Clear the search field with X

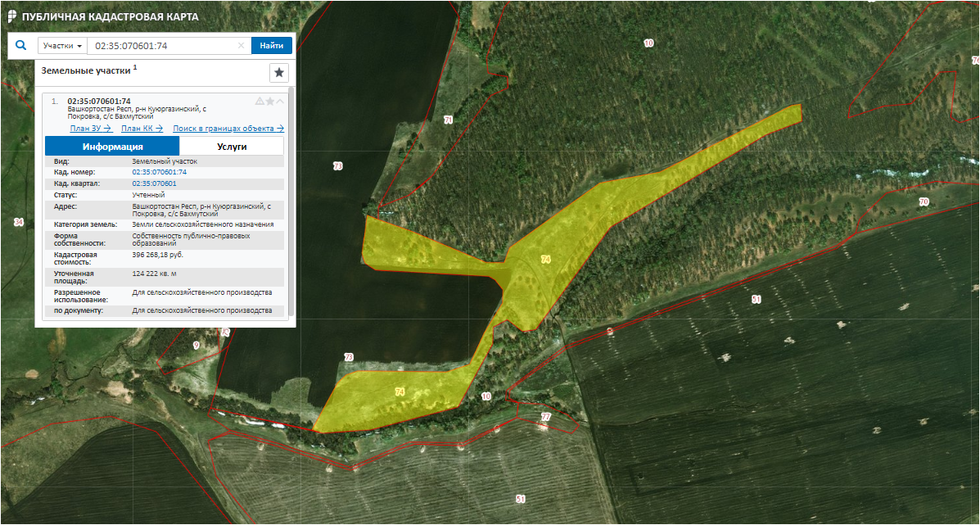[241, 46]
